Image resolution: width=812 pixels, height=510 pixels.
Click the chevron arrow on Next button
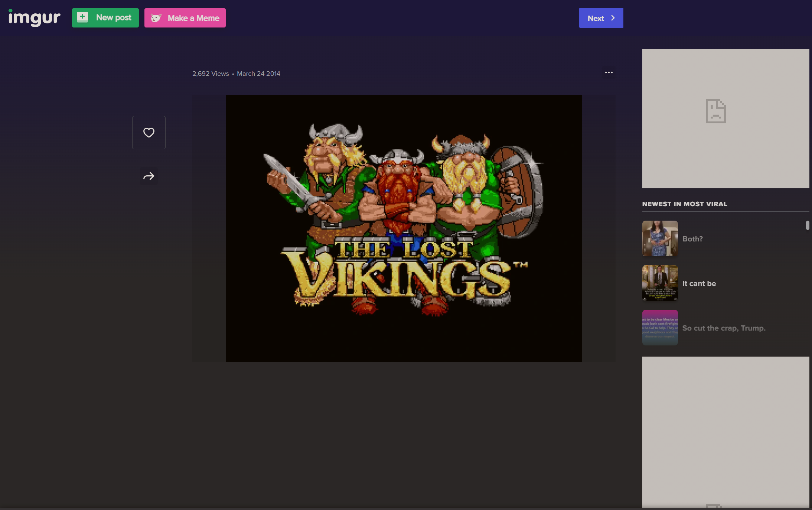[x=613, y=18]
